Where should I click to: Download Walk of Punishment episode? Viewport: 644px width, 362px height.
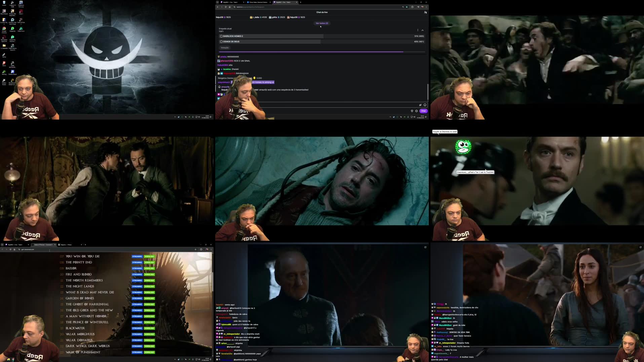click(x=149, y=352)
